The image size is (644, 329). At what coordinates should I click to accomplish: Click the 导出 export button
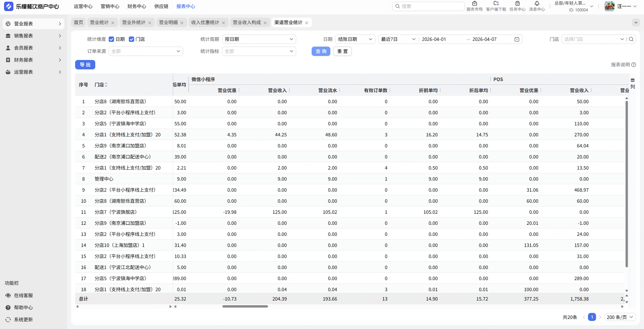(x=85, y=65)
